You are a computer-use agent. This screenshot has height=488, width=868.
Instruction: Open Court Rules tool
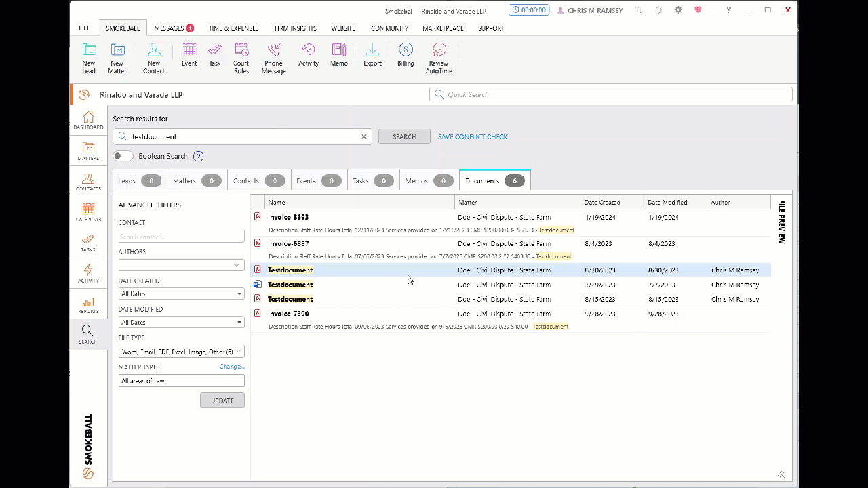tap(241, 58)
